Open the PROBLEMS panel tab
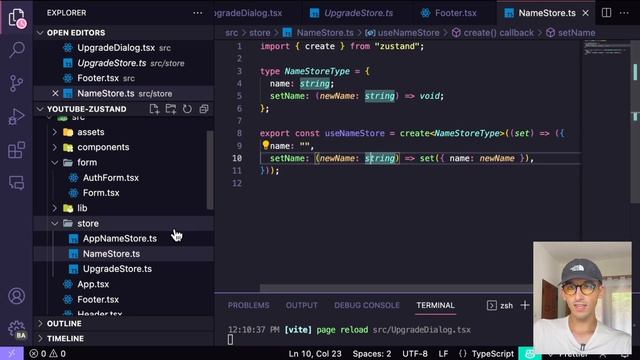Image resolution: width=640 pixels, height=360 pixels. click(249, 305)
